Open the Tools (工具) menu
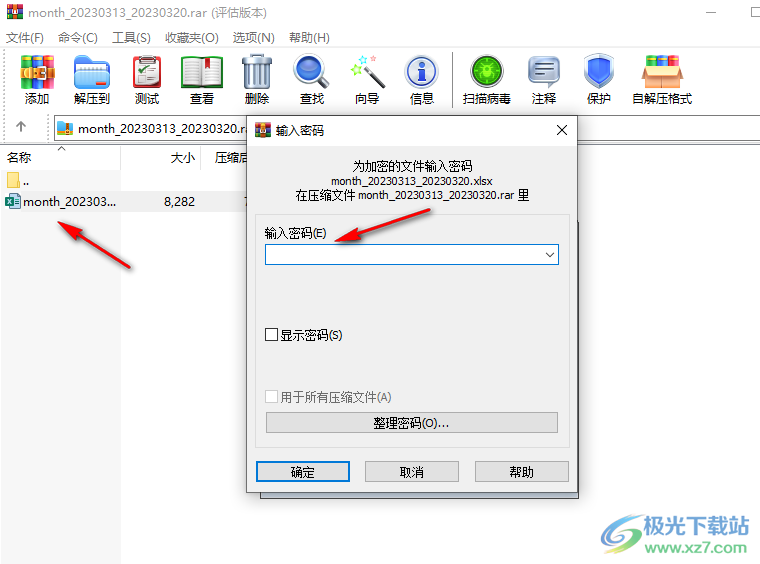 pyautogui.click(x=131, y=37)
